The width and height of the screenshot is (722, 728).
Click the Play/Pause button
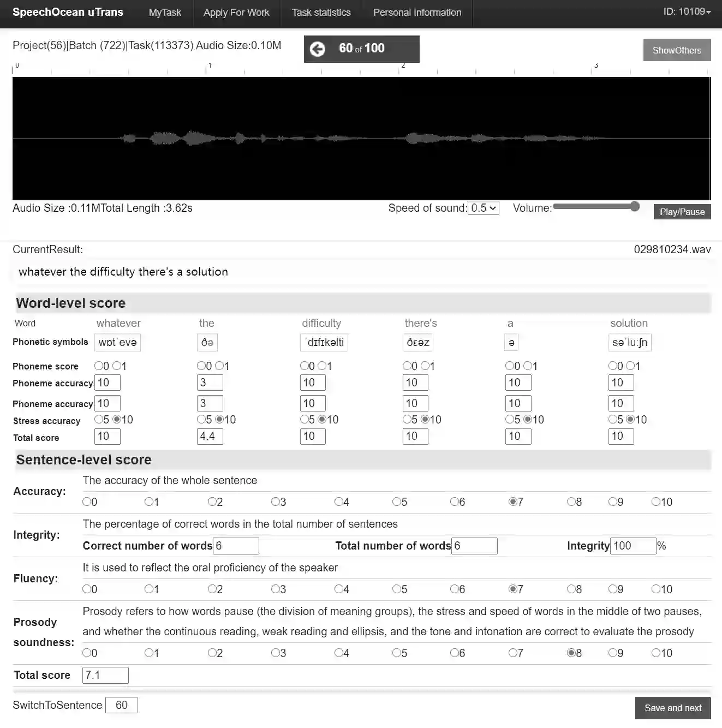[x=682, y=212]
